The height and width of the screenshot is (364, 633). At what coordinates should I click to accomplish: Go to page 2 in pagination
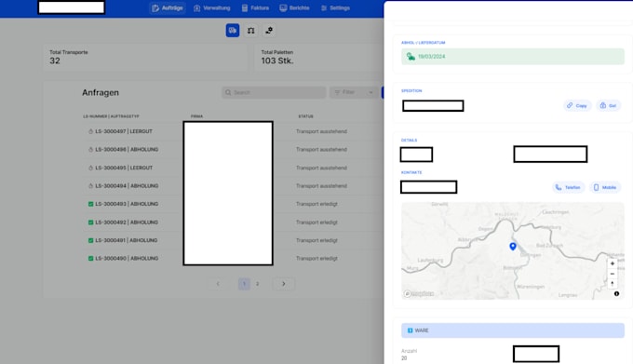(257, 284)
